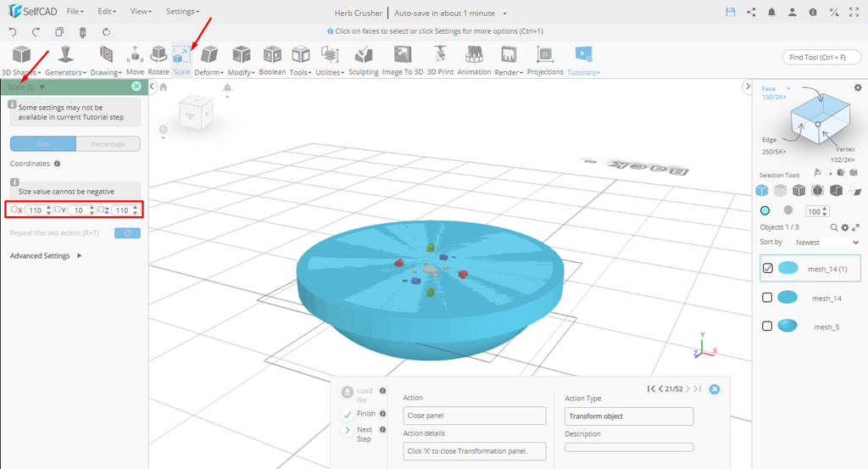Open the Sculpting tool
The height and width of the screenshot is (469, 868).
point(364,60)
